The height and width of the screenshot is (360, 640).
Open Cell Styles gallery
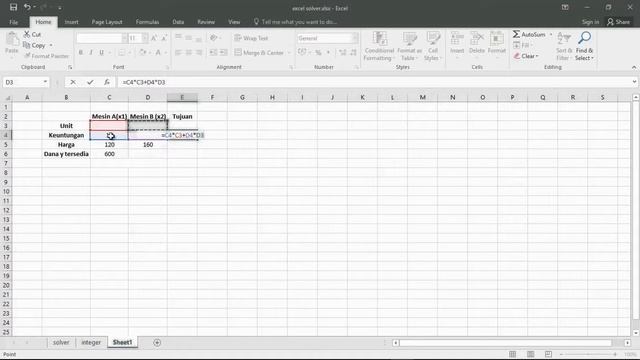[x=433, y=46]
